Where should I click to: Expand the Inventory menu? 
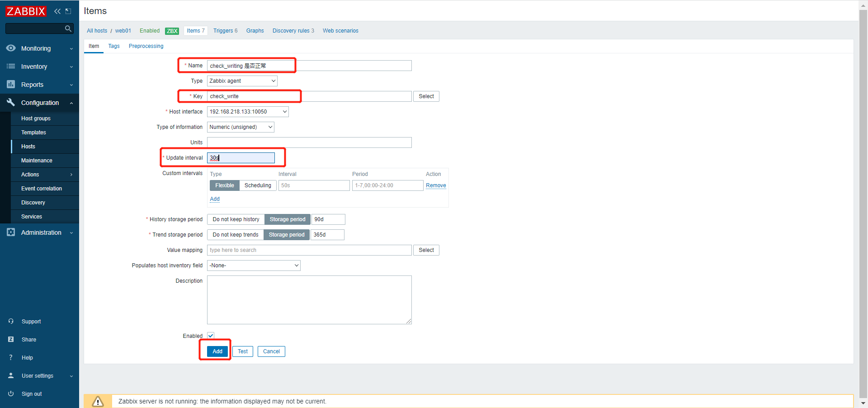[71, 66]
